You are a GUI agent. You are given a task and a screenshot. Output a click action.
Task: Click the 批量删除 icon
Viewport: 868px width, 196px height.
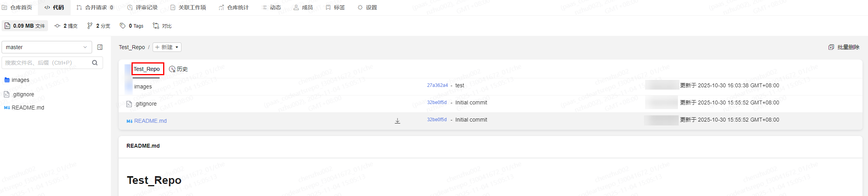[831, 47]
